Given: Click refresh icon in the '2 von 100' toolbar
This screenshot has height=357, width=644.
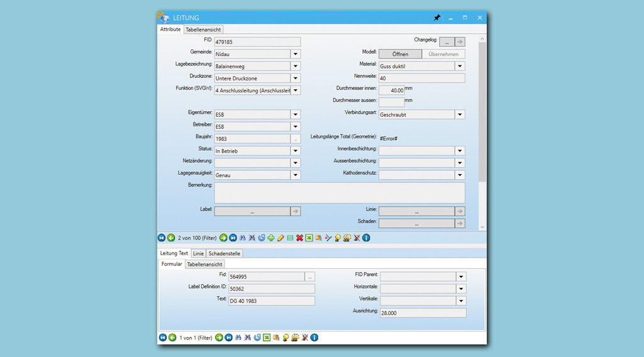Looking at the screenshot, I should pos(262,238).
